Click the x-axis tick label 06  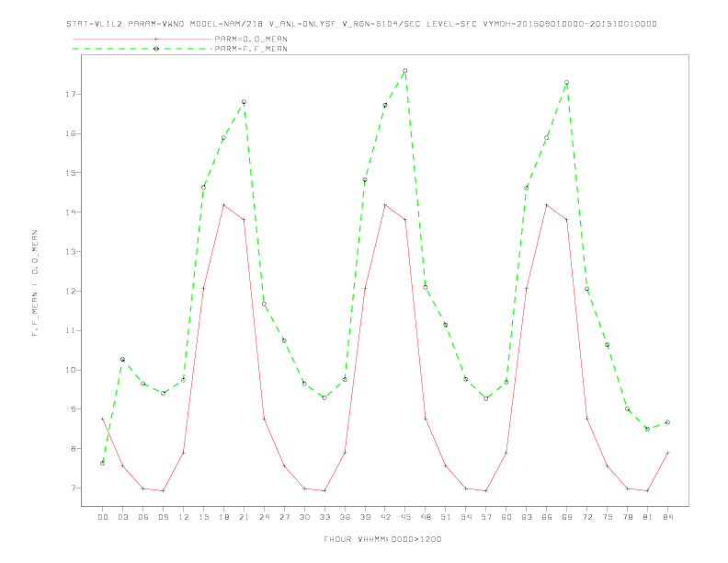143,517
